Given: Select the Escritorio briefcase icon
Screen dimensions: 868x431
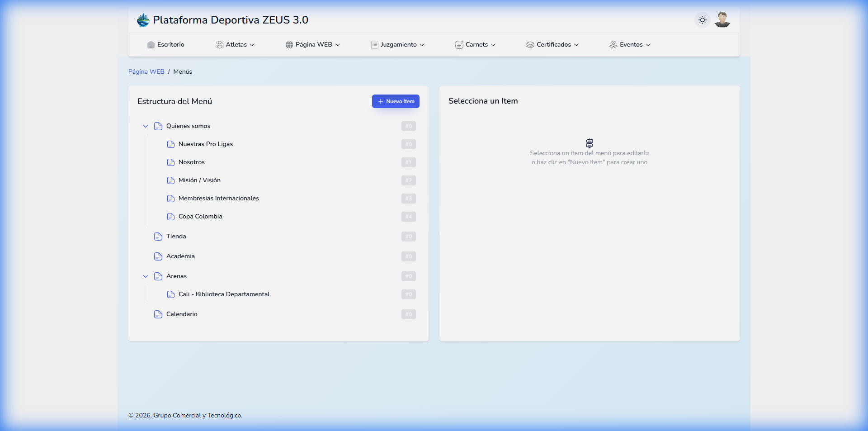Looking at the screenshot, I should (x=151, y=45).
